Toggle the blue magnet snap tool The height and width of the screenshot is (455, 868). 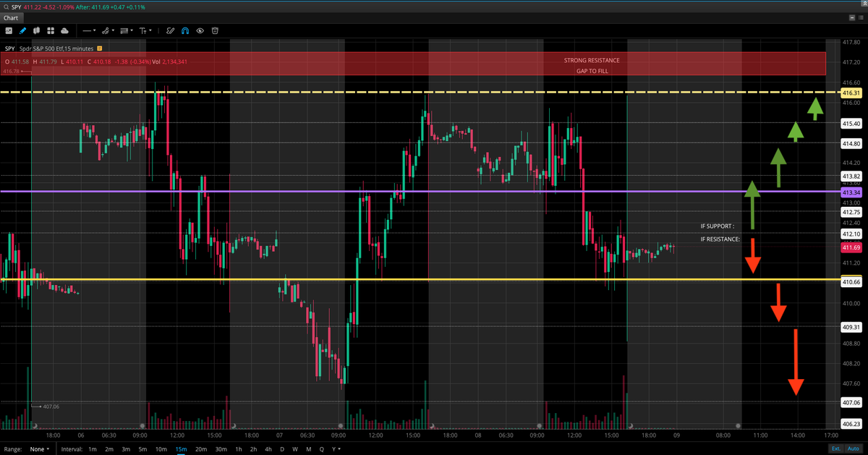[185, 31]
